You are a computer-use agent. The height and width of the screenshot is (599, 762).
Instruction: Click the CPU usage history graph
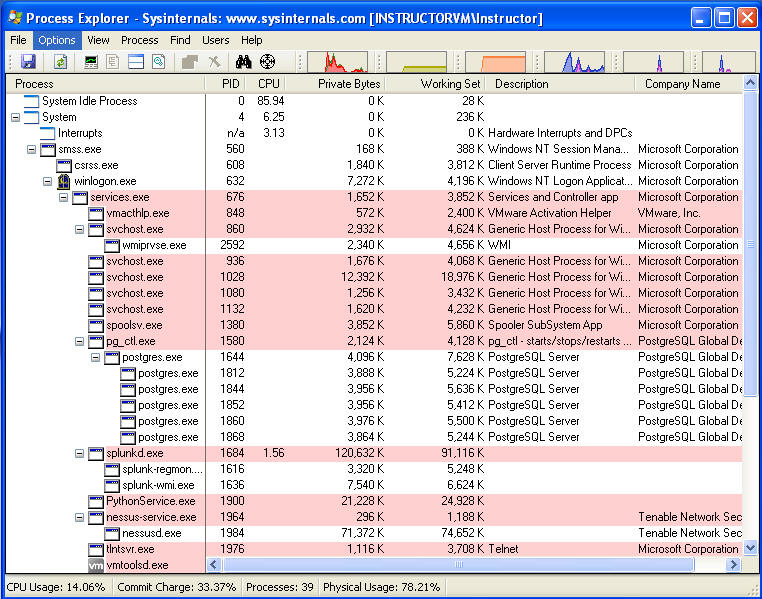(x=338, y=62)
